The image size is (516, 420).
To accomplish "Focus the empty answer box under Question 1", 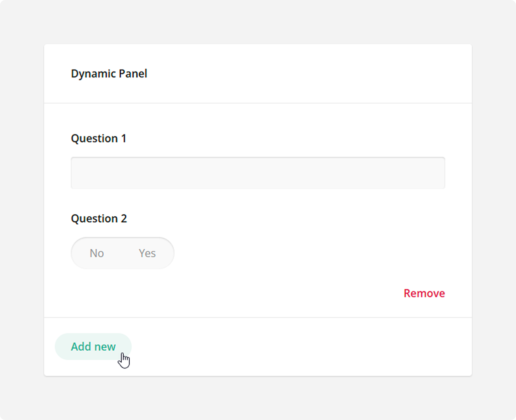I will coord(257,173).
